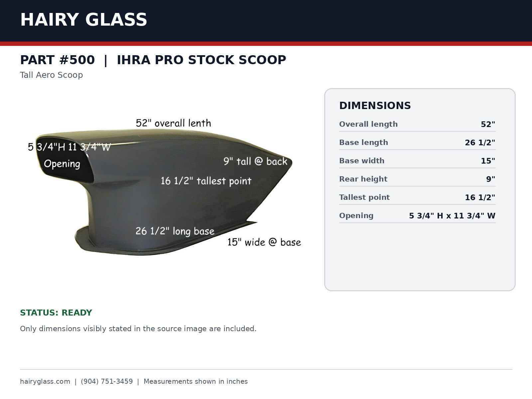Select the Base length row
The width and height of the screenshot is (532, 399).
pyautogui.click(x=417, y=143)
